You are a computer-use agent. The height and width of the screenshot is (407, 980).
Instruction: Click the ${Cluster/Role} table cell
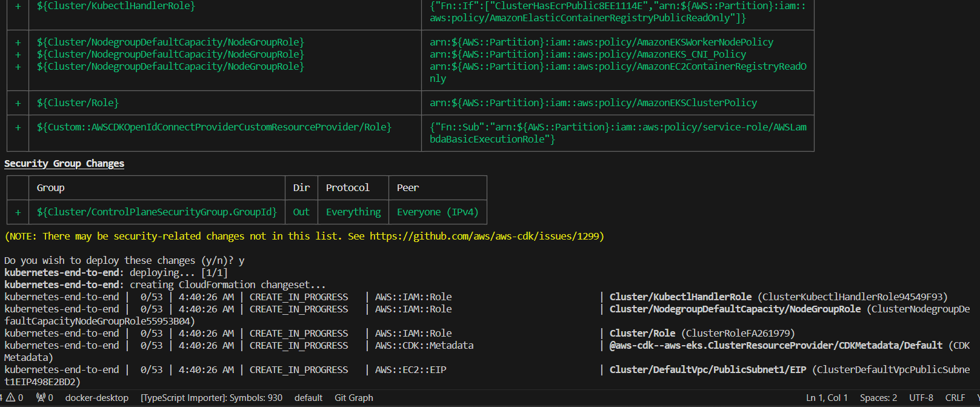(x=78, y=103)
